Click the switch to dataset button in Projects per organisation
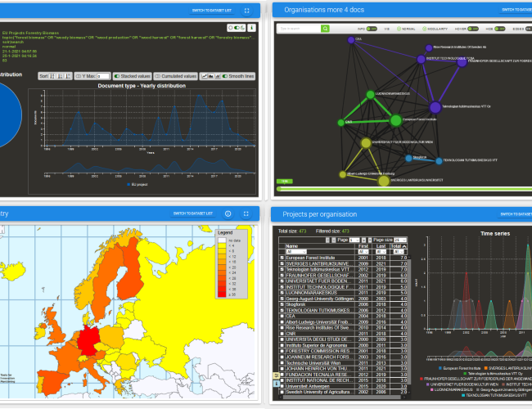Image resolution: width=532 pixels, height=409 pixels. coord(515,214)
